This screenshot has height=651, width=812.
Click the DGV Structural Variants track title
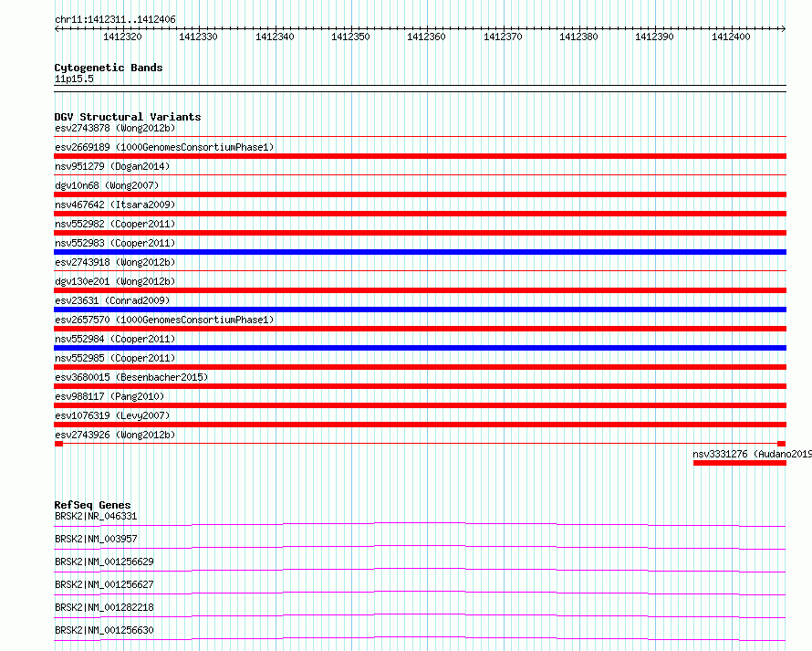(128, 117)
